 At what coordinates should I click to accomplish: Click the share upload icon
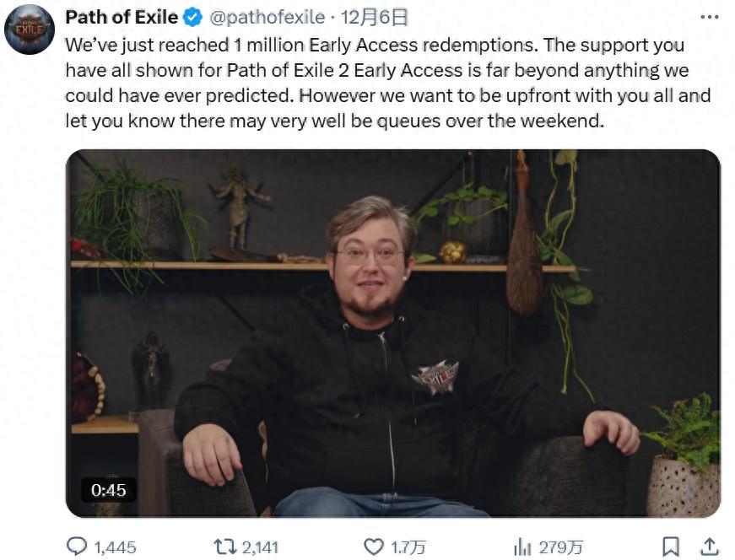(710, 547)
